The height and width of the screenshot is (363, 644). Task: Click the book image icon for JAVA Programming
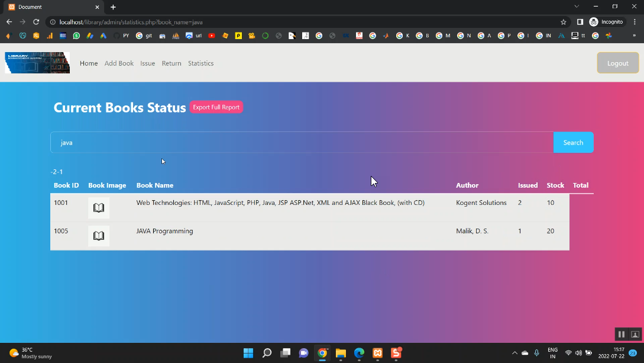99,236
